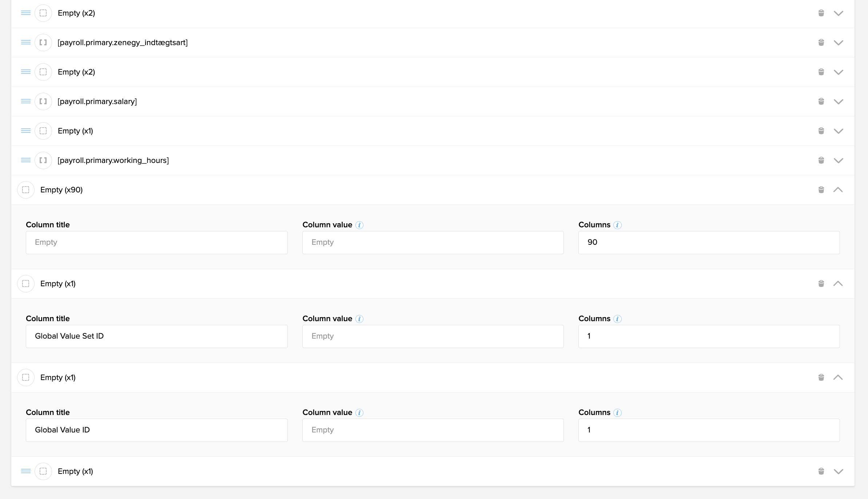Screen dimensions: 868x499
Task: Collapse the Global Value ID section
Action: click(838, 378)
